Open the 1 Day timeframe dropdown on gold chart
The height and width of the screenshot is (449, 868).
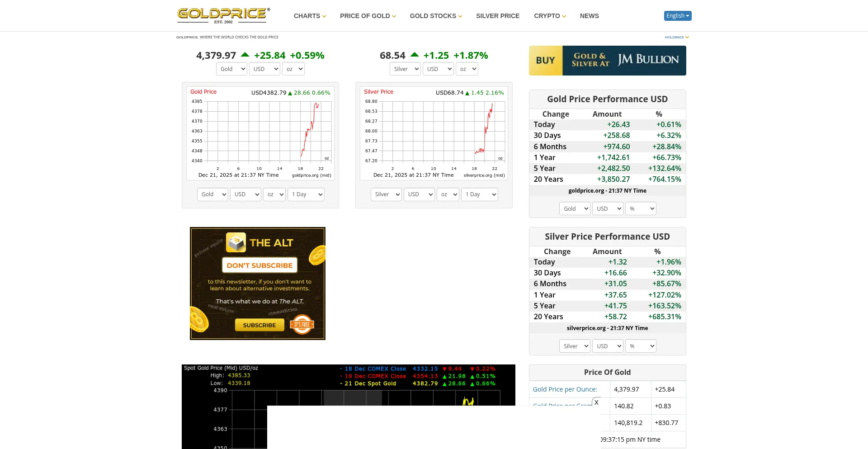click(306, 194)
